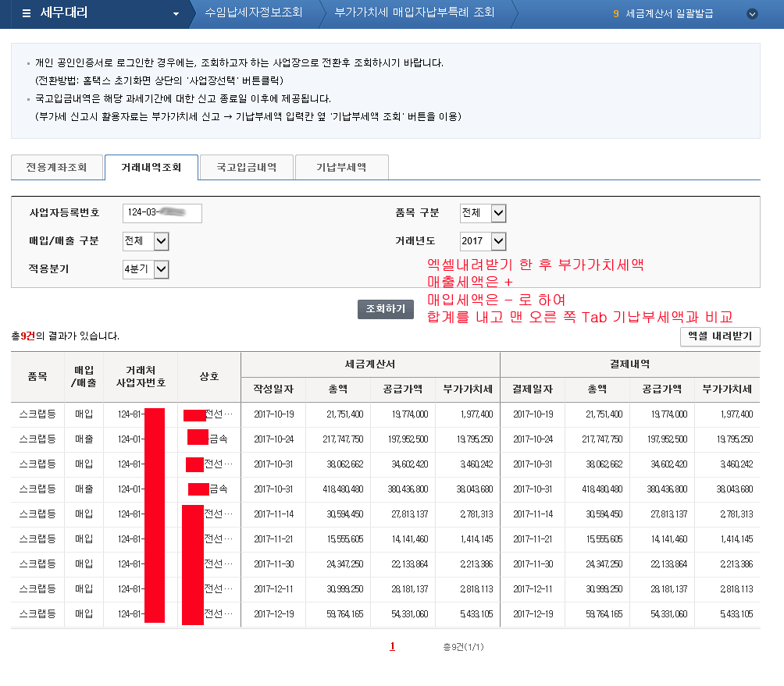Switch to the 국고입금내역 tab
Viewport: 784px width, 686px height.
[246, 167]
